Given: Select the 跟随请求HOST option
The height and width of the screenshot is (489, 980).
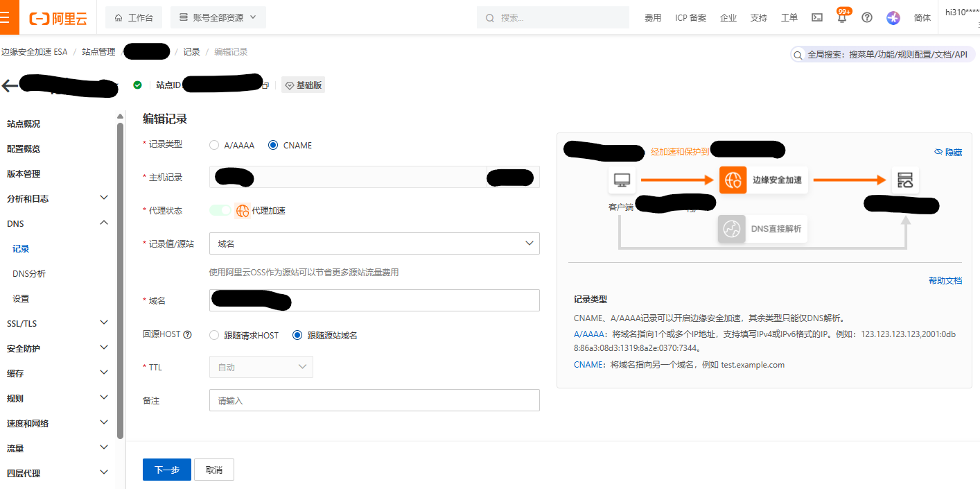Looking at the screenshot, I should (x=214, y=335).
